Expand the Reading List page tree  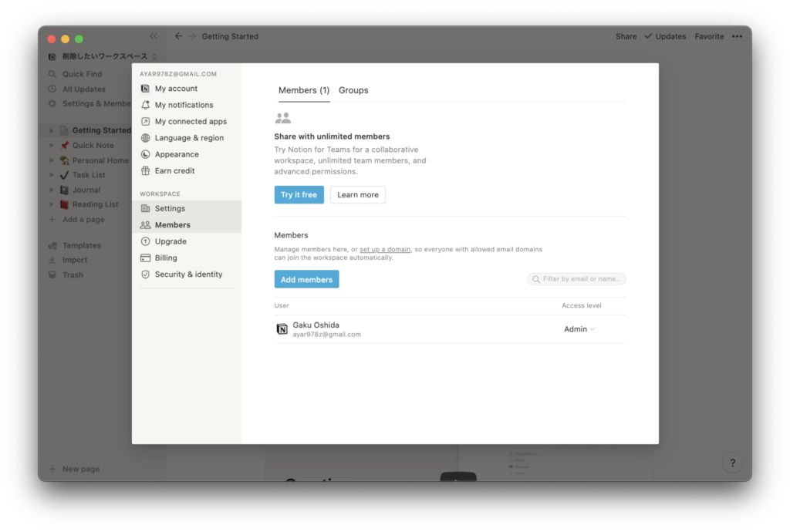(x=52, y=205)
